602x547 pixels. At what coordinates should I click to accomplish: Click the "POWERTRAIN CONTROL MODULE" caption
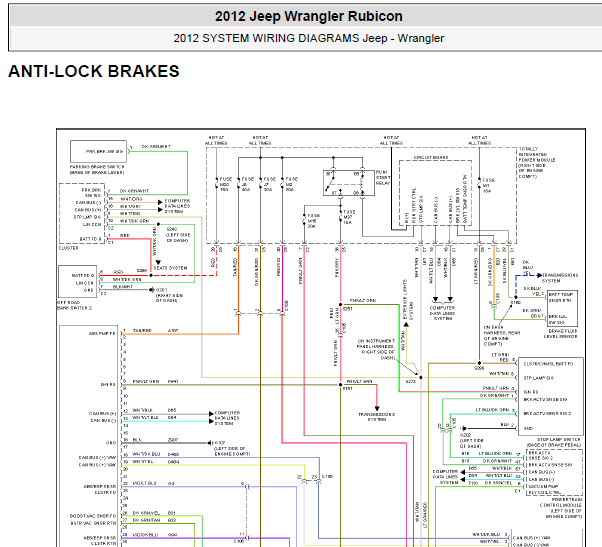tap(561, 508)
